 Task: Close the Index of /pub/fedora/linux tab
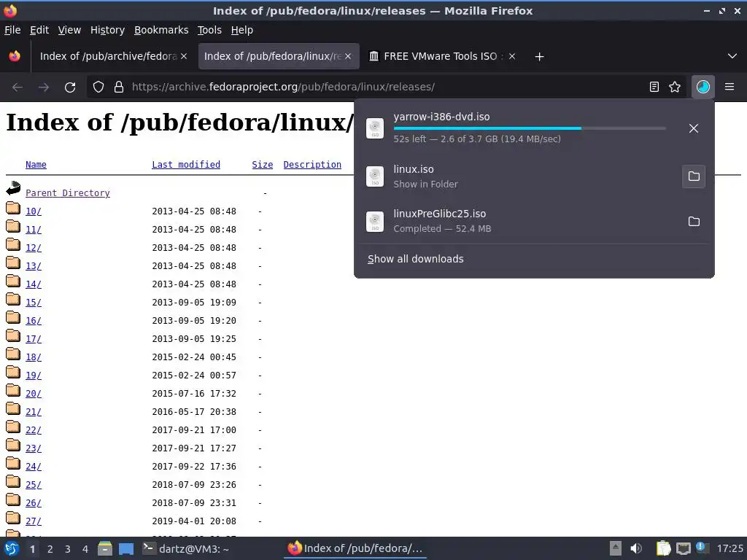(x=348, y=56)
